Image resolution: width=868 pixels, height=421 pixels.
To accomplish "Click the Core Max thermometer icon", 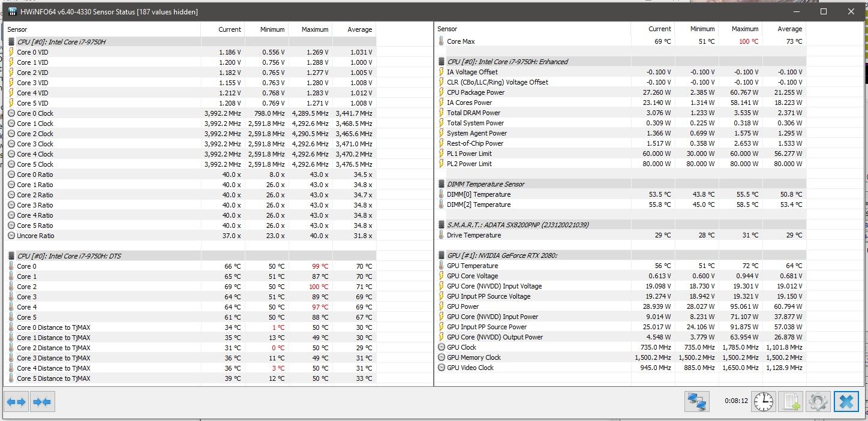I will (441, 41).
